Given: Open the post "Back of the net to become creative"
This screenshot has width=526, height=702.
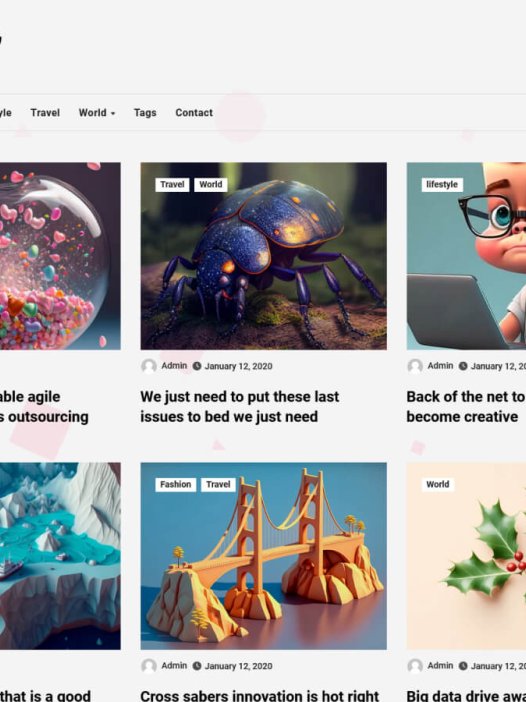Looking at the screenshot, I should click(466, 407).
